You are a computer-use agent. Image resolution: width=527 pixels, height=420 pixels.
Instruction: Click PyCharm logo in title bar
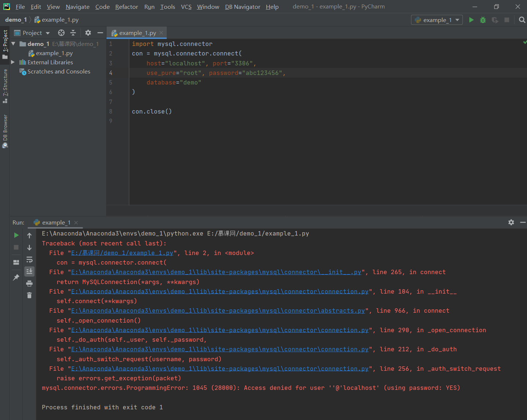tap(7, 7)
